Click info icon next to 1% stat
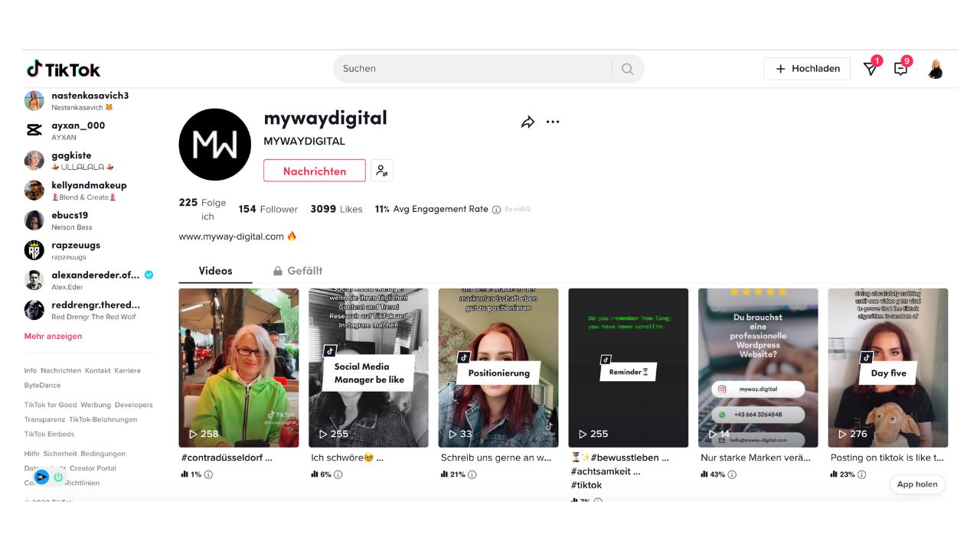Viewport: 980px width, 551px height. coord(208,474)
